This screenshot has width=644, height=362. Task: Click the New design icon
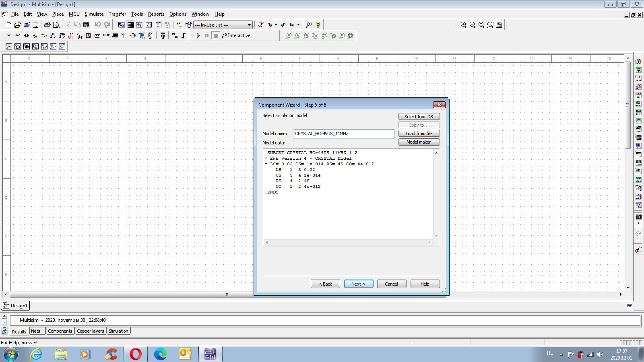click(9, 25)
